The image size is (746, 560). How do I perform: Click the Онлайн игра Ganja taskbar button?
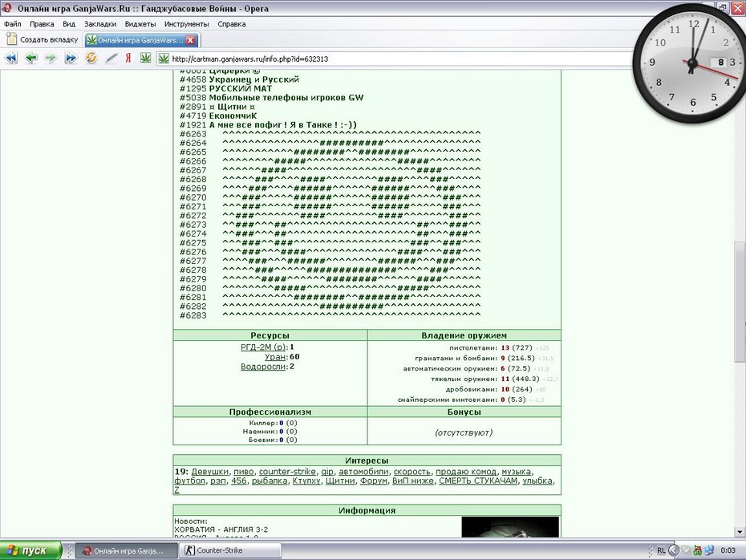click(126, 550)
